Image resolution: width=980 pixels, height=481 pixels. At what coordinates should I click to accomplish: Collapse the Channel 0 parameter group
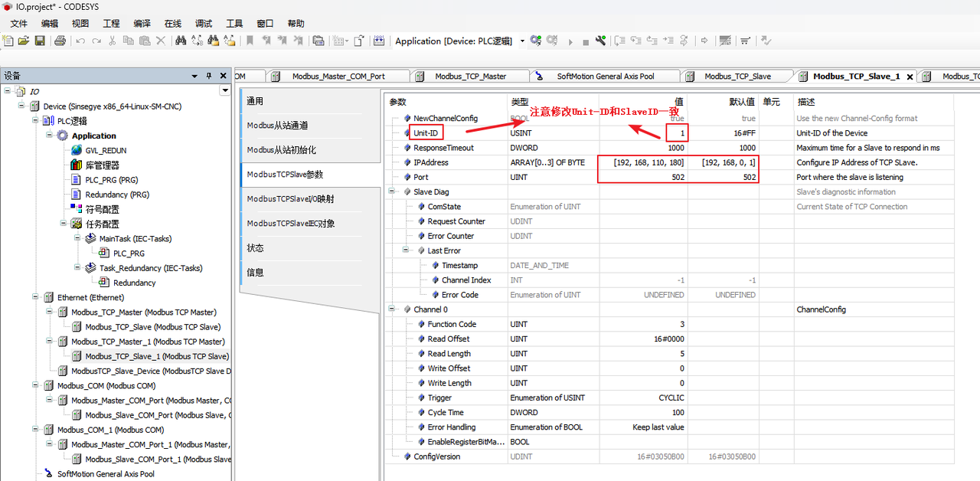pyautogui.click(x=393, y=309)
